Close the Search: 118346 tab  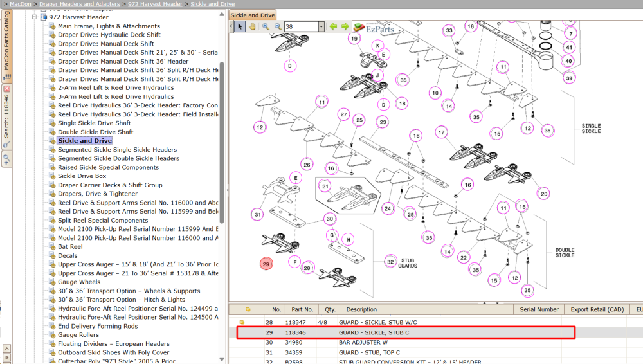pos(6,89)
